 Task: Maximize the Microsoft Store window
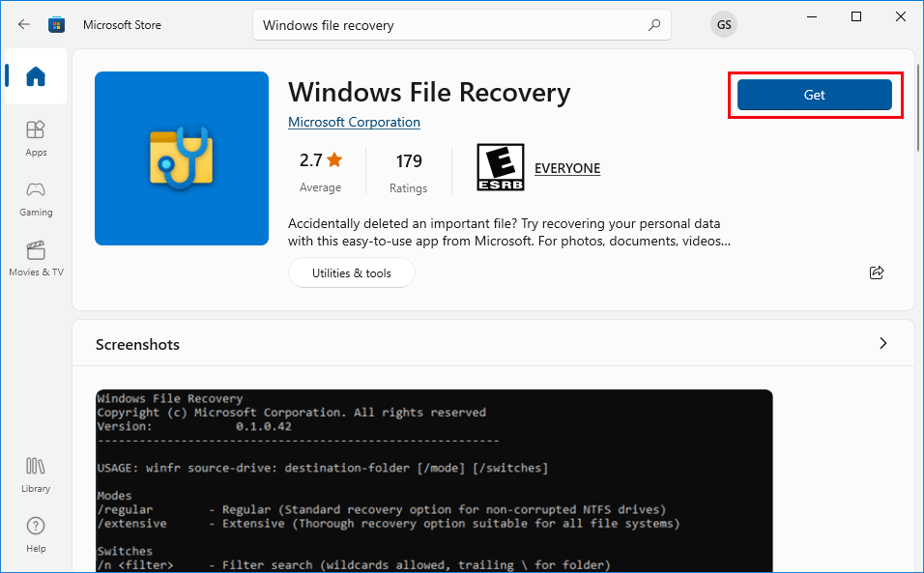[x=856, y=16]
